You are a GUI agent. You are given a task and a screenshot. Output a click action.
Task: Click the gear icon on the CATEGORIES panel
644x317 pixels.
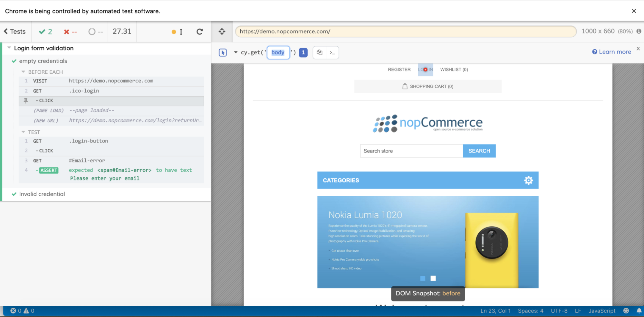(x=528, y=180)
